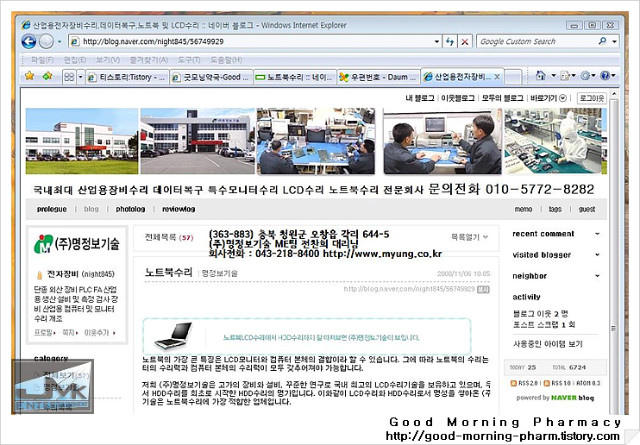The width and height of the screenshot is (640, 445).
Task: Open the guest link
Action: pyautogui.click(x=587, y=209)
